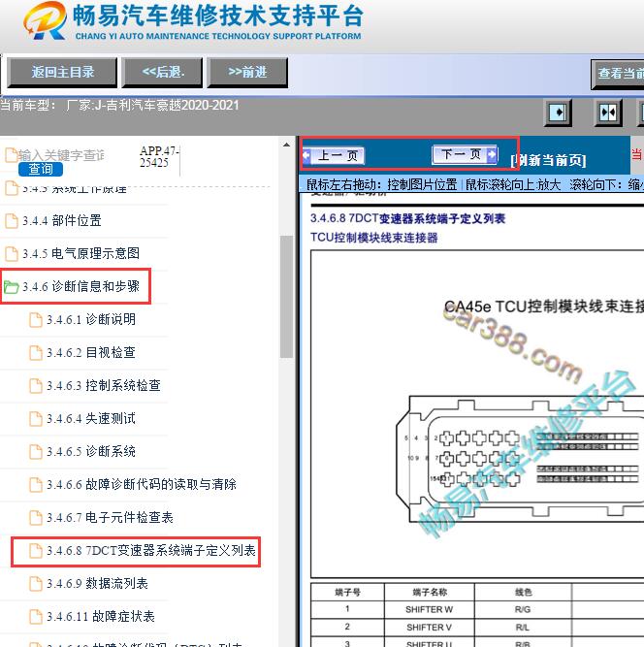
Task: Click TCU控制模块线束连接器 subtitle text
Action: [373, 238]
